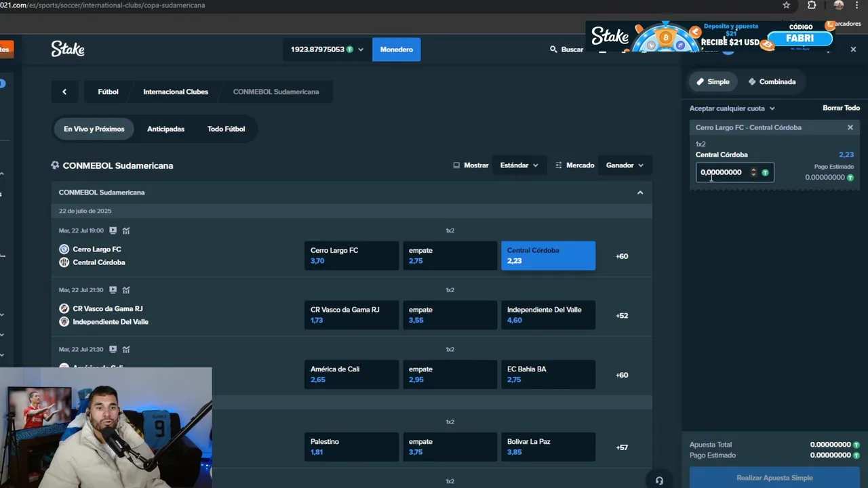Go to Fútbol breadcrumb
Viewport: 868px width, 488px height.
pos(108,91)
